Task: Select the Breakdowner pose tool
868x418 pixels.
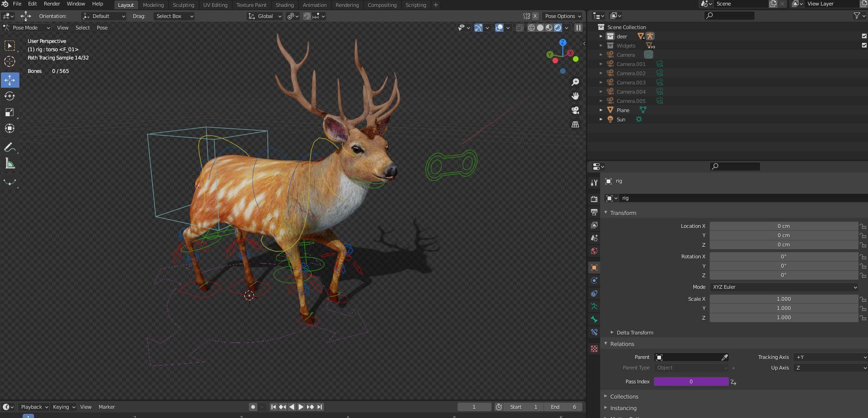Action: coord(10,182)
